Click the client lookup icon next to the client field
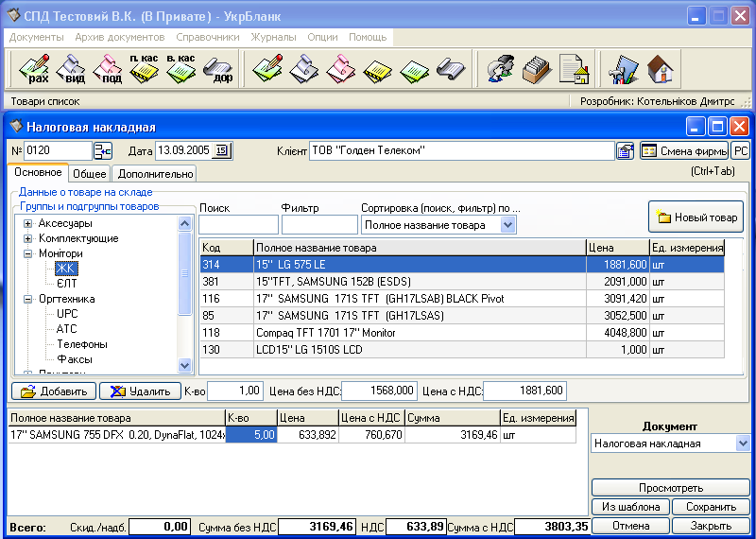The width and height of the screenshot is (756, 539). coord(625,151)
